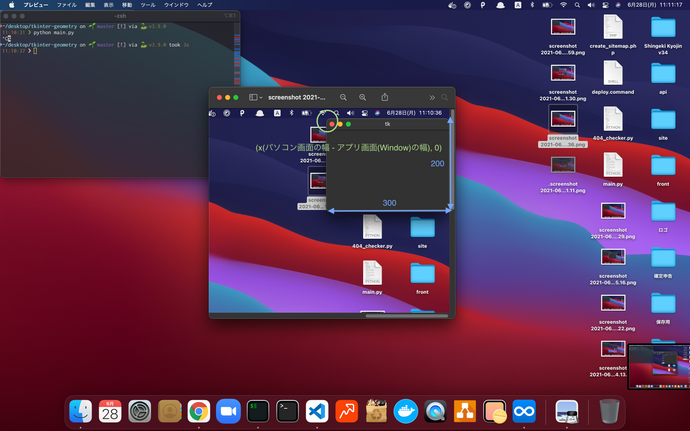Open Contacts from the Dock
Image resolution: width=690 pixels, height=431 pixels.
[169, 411]
